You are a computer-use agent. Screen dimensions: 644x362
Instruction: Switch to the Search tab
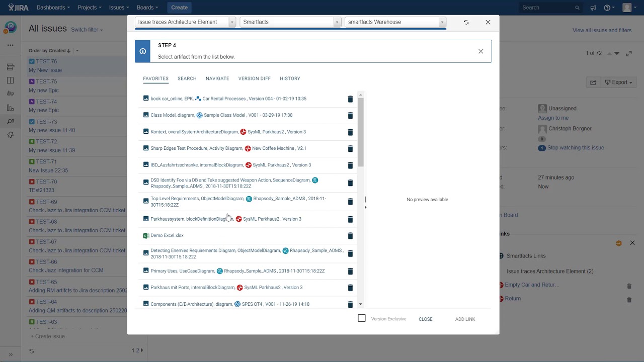click(x=187, y=78)
